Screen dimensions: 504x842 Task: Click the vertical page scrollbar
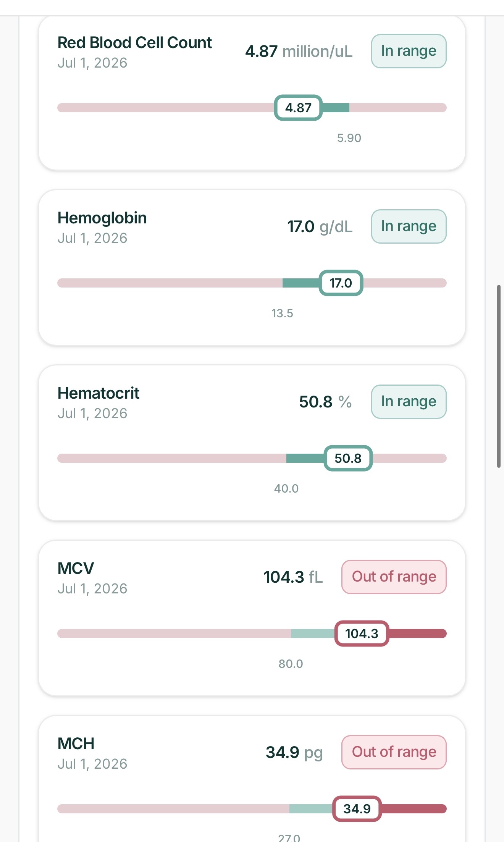tap(499, 376)
